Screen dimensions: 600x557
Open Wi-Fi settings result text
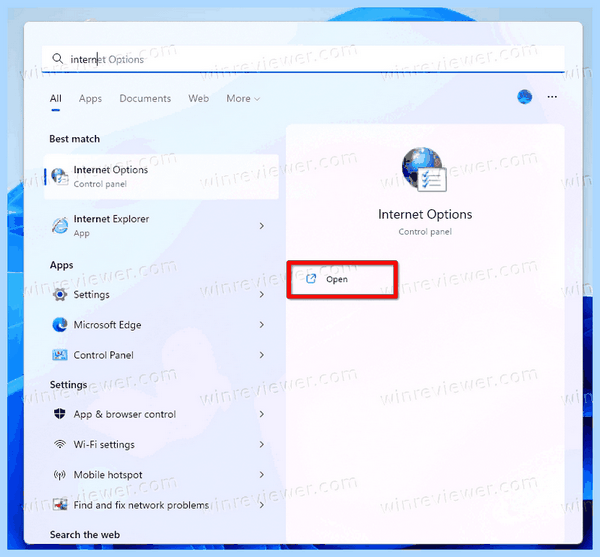pos(104,445)
